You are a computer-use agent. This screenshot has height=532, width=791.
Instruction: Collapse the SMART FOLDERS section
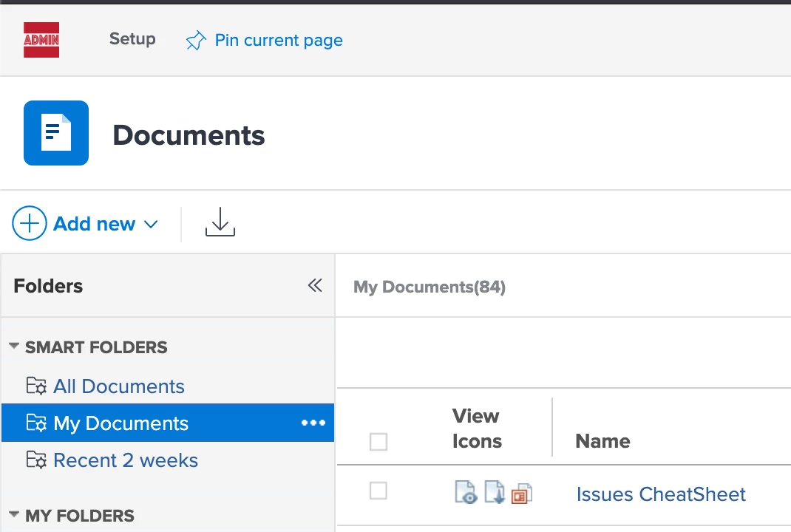14,347
